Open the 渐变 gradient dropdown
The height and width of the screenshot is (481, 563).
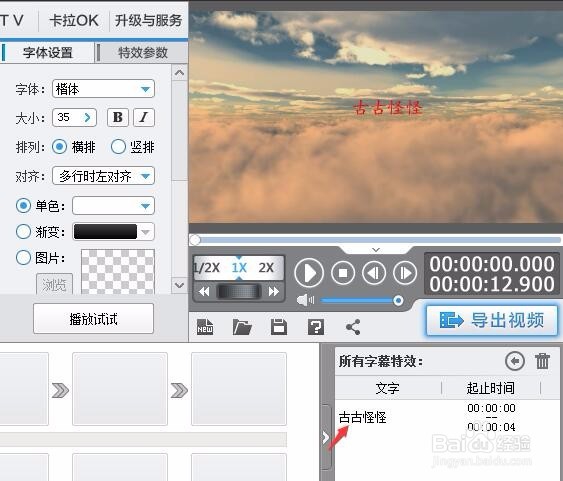113,232
